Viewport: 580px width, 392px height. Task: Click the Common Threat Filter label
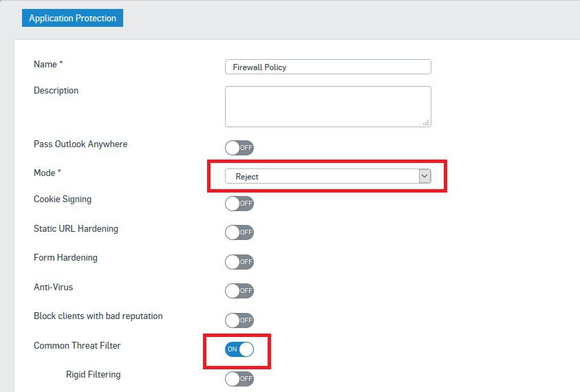(77, 345)
